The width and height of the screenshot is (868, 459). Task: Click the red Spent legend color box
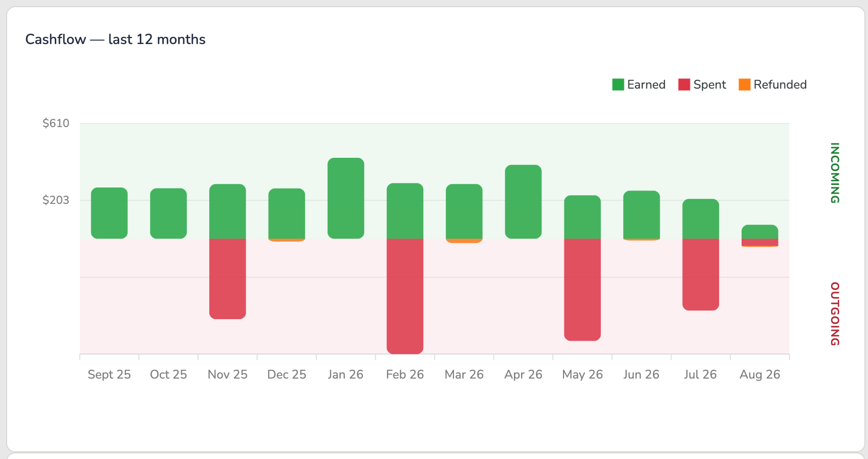tap(684, 85)
